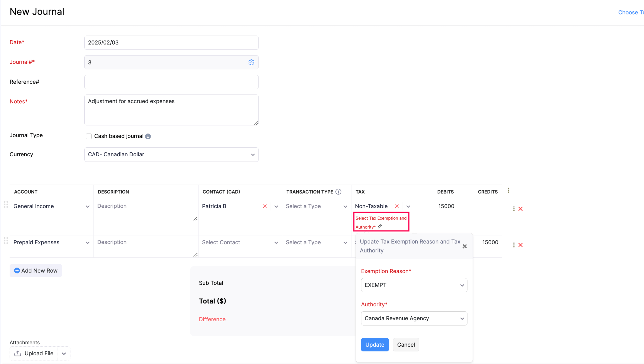Toggle the Cash based journal checkbox
The height and width of the screenshot is (364, 644).
pos(88,136)
